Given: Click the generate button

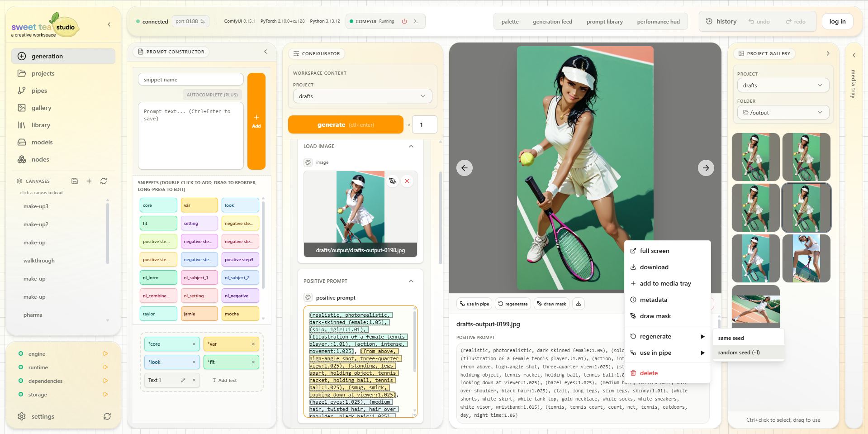Looking at the screenshot, I should click(345, 124).
